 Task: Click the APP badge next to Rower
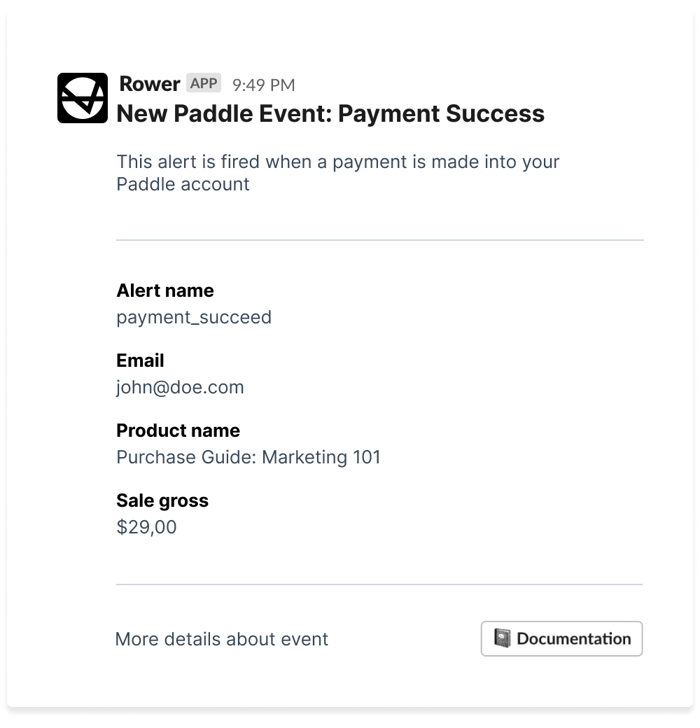(204, 83)
